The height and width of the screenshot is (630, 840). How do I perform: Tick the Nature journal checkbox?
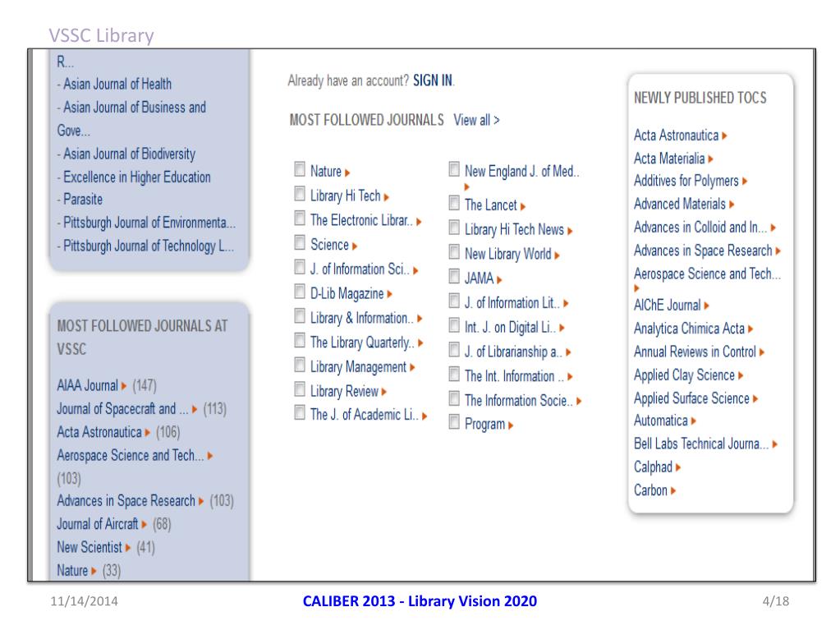(300, 169)
